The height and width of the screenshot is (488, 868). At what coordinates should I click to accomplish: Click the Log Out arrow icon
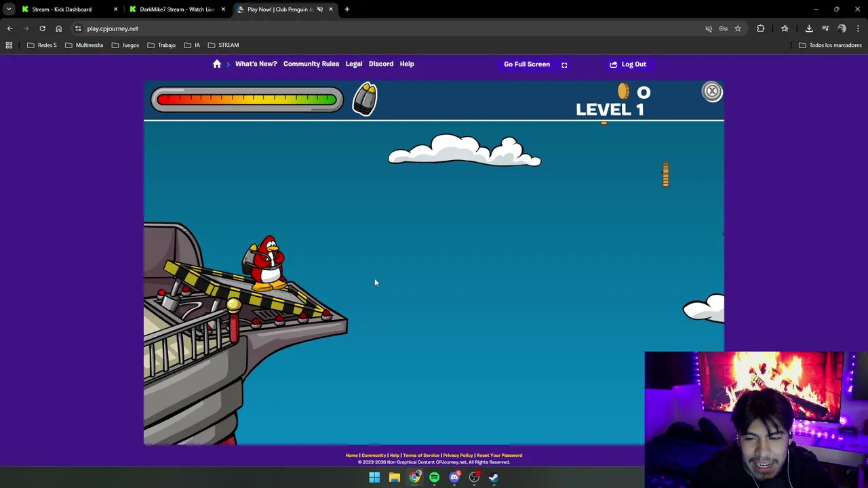[x=613, y=64]
